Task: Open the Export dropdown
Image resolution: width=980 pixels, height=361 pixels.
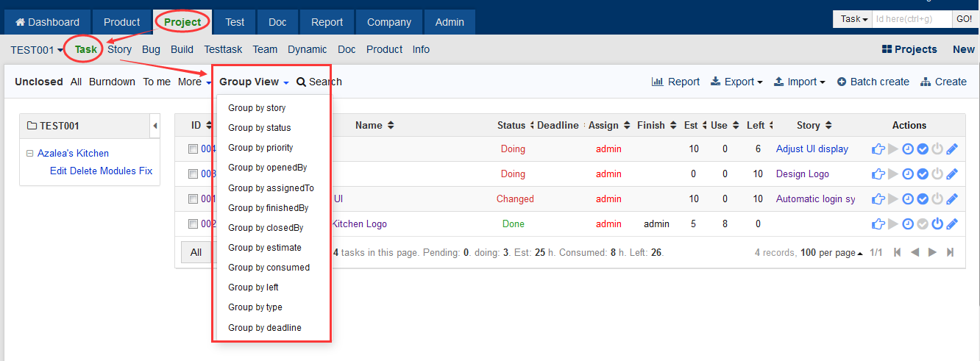Action: click(736, 82)
